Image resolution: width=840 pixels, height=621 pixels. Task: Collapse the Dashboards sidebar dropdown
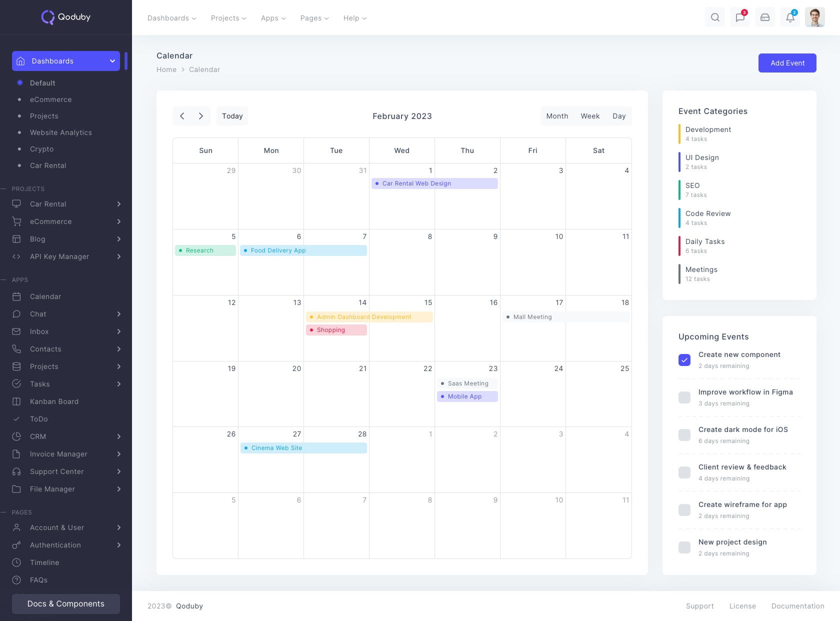[112, 61]
